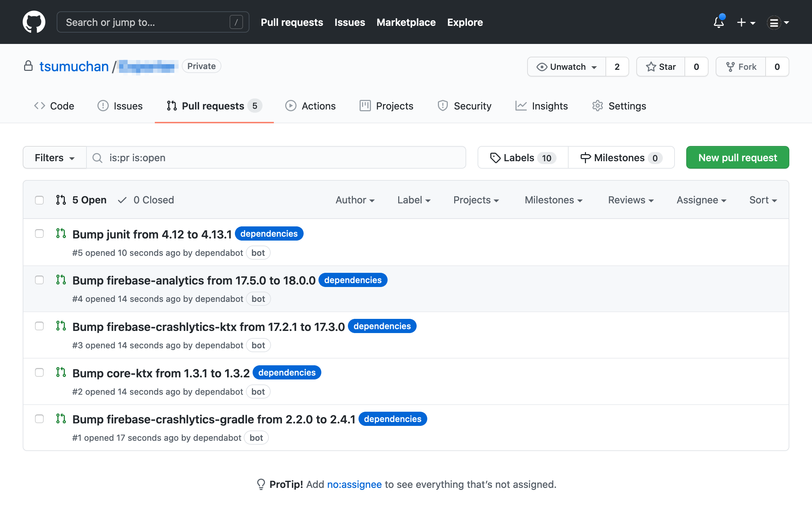
Task: Fork the repository
Action: point(741,67)
